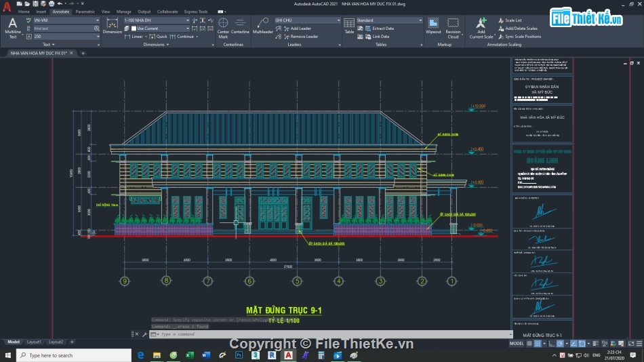The width and height of the screenshot is (644, 362).
Task: Close the NHA VAN HOA MY DUC FIX 01 tab
Action: point(71,53)
